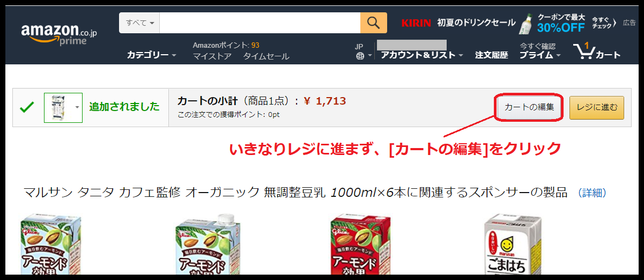Open タイムセール in the navigation
The width and height of the screenshot is (644, 280).
pyautogui.click(x=266, y=56)
